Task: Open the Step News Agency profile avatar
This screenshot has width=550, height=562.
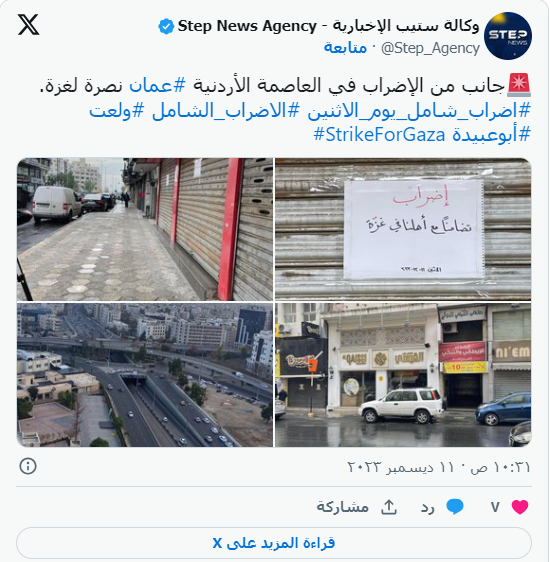Action: (507, 36)
